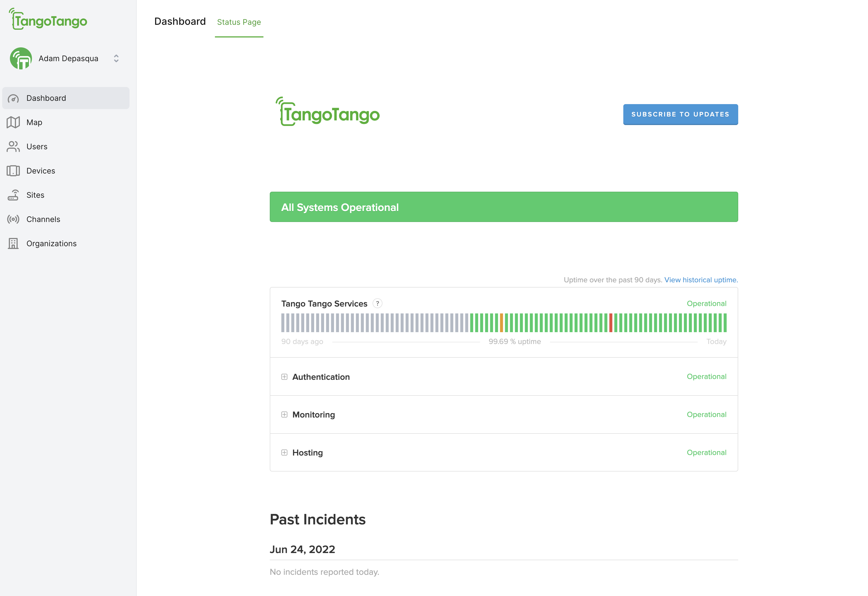Click the TangoTango logo in sidebar
The image size is (868, 596).
click(48, 20)
